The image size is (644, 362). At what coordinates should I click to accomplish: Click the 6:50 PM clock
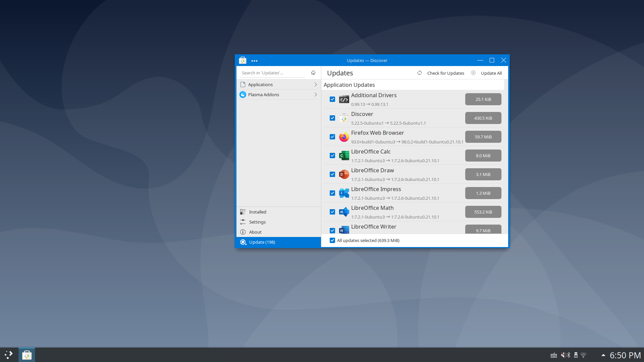[x=625, y=355]
